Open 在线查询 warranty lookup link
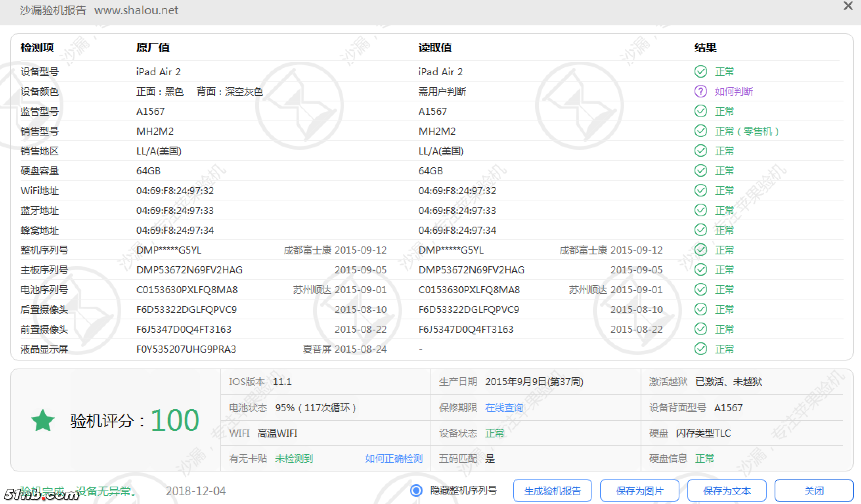 (x=504, y=408)
